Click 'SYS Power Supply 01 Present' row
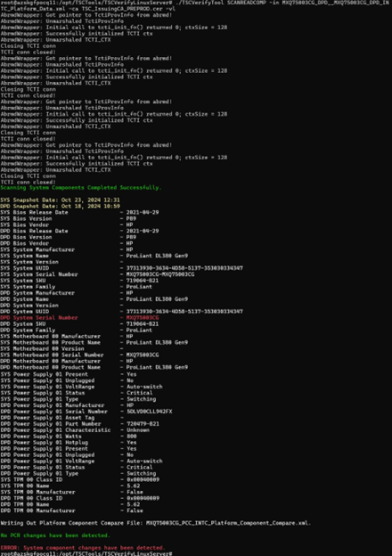This screenshot has width=392, height=556. click(69, 374)
